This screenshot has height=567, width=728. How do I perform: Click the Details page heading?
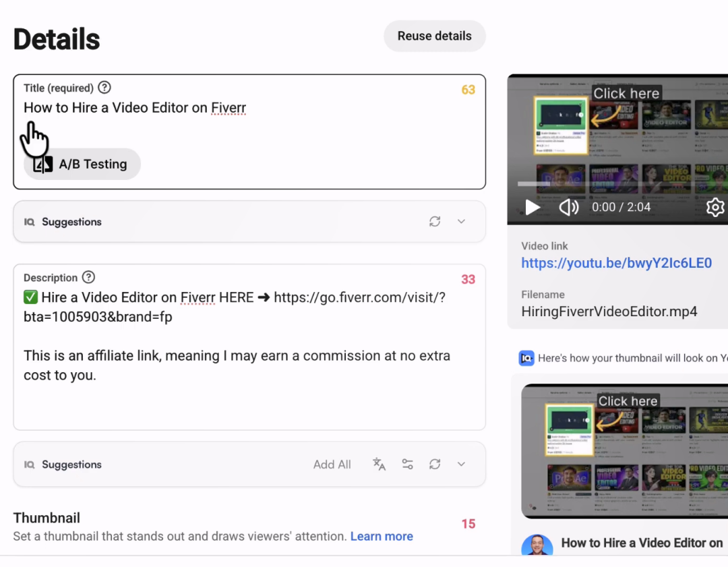coord(57,39)
